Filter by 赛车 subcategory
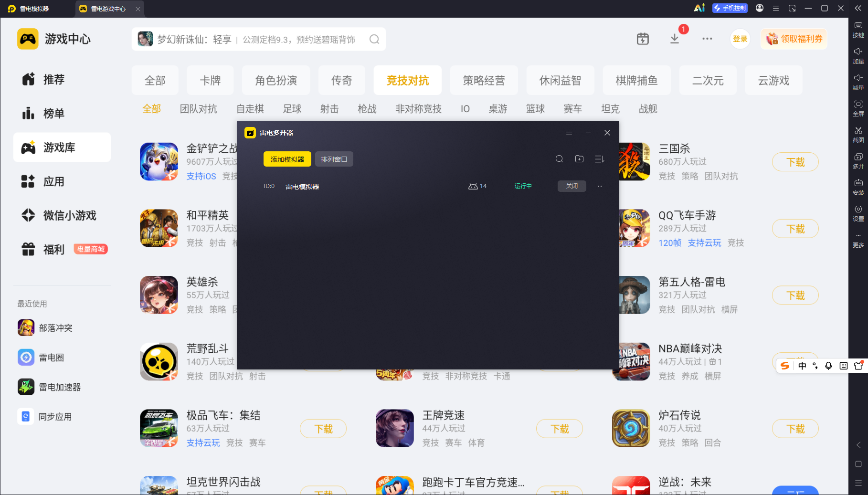This screenshot has height=495, width=868. pyautogui.click(x=573, y=109)
